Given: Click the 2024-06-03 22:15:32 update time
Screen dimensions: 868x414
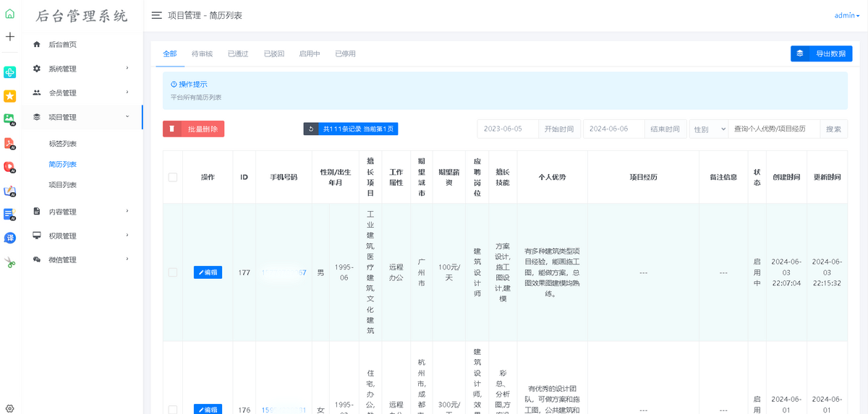Looking at the screenshot, I should tap(827, 272).
